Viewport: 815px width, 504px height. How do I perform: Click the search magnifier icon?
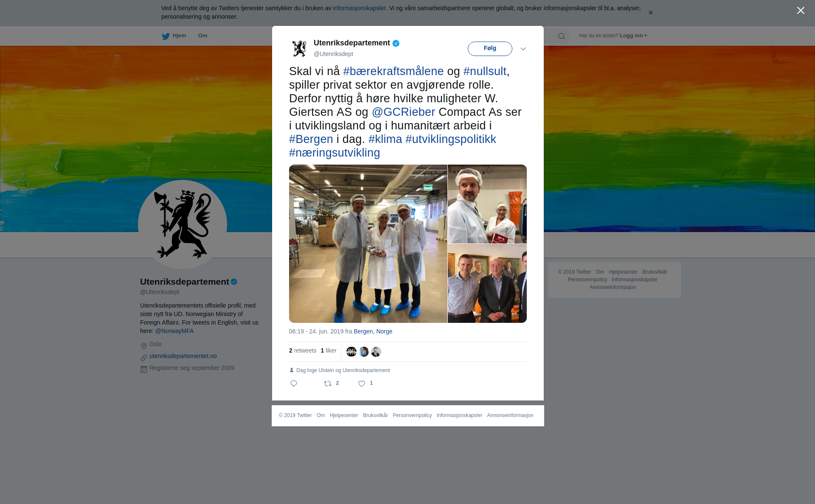pos(562,36)
